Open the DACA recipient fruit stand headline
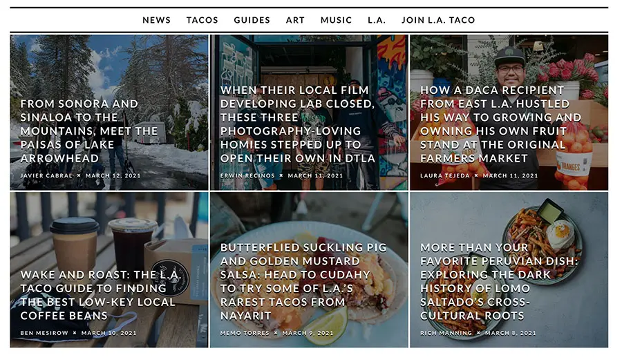The height and width of the screenshot is (364, 622). 500,124
